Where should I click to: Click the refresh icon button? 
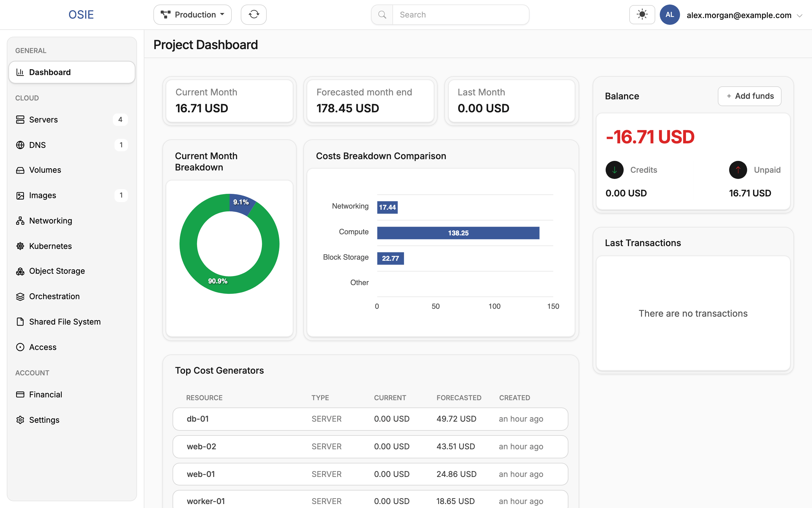click(254, 14)
